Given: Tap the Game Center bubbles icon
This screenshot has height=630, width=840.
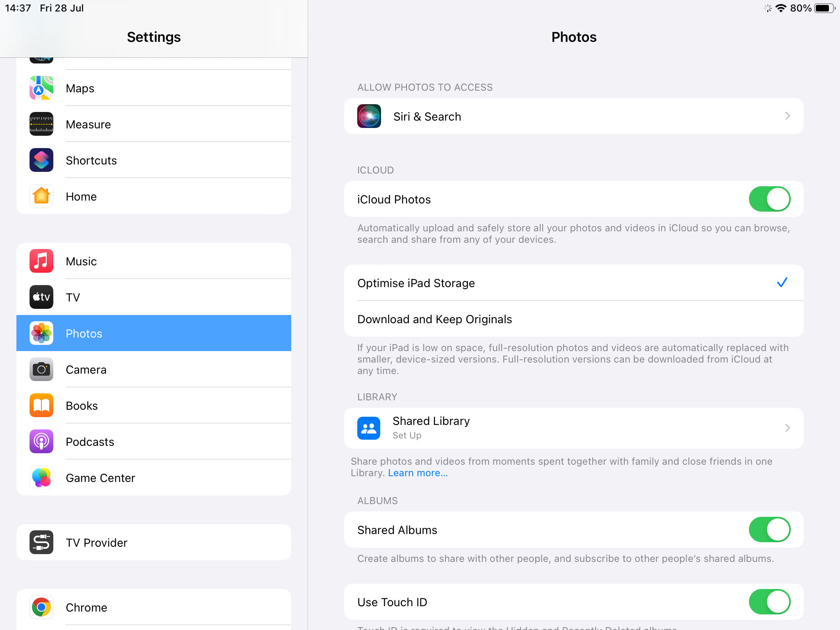Looking at the screenshot, I should tap(41, 477).
